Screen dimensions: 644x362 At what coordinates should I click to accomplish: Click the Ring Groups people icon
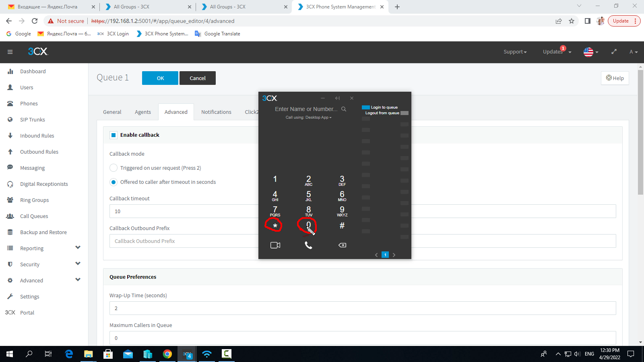click(10, 200)
